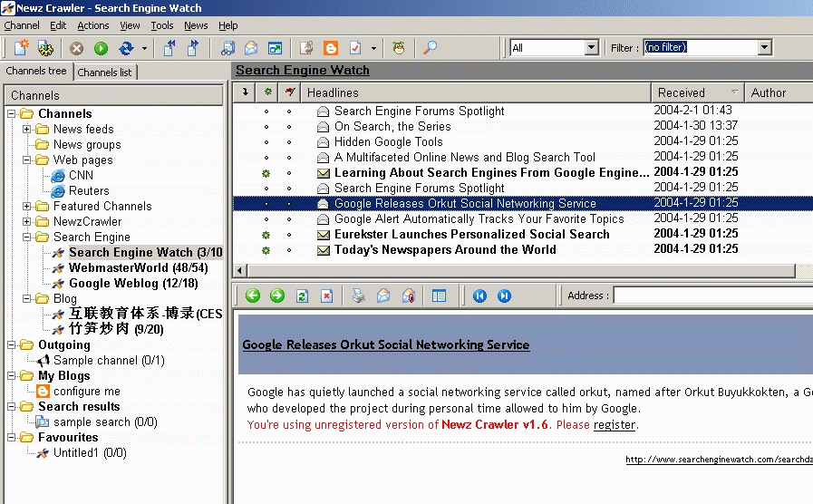Toggle green marker on 'Today's Newspapers' row
The image size is (813, 504).
point(266,250)
